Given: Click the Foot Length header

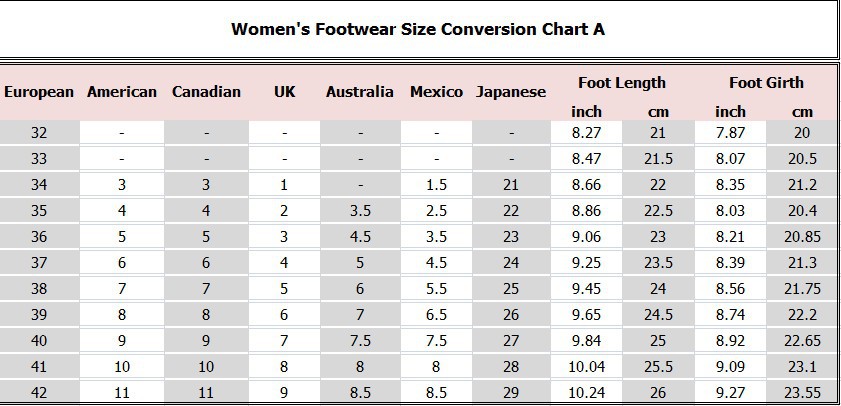Looking at the screenshot, I should [x=622, y=83].
